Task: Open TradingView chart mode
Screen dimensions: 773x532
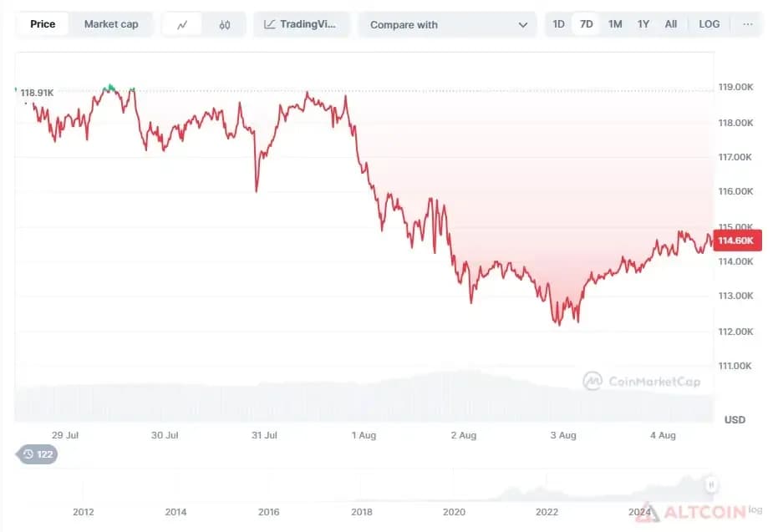Action: coord(301,24)
